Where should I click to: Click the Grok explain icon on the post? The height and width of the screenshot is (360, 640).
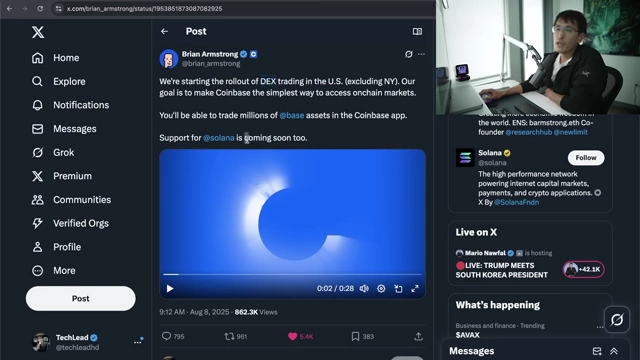pyautogui.click(x=408, y=54)
